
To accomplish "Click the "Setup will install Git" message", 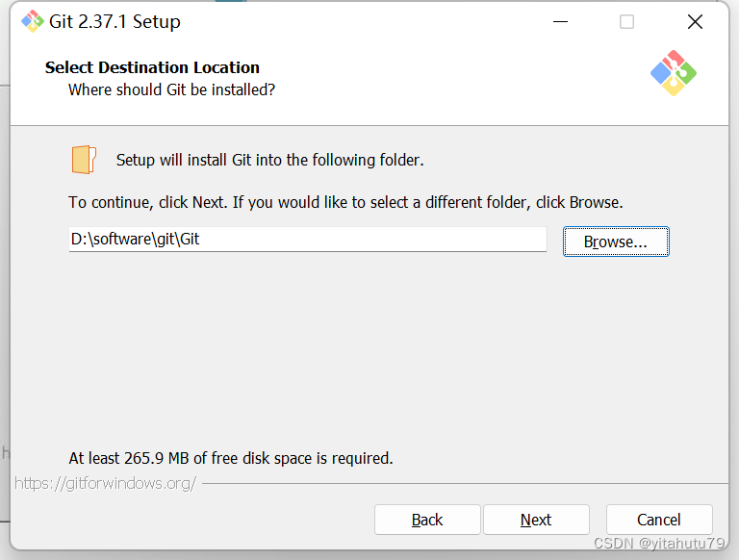I will click(269, 160).
